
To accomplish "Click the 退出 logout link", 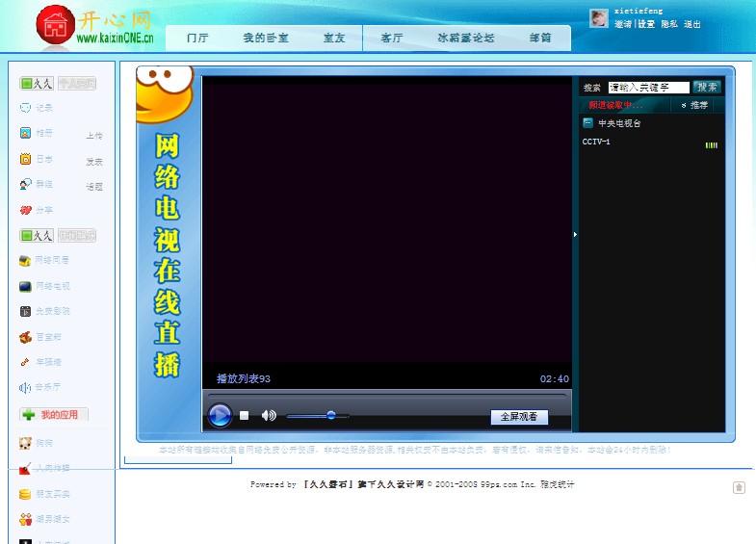I will [691, 24].
